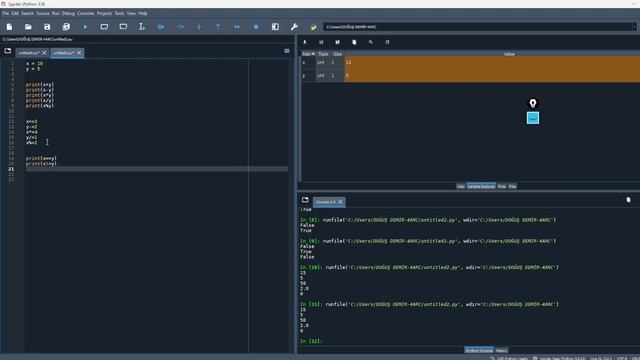This screenshot has height=360, width=640.
Task: Close the active untitled2 editor tab
Action: 80,53
